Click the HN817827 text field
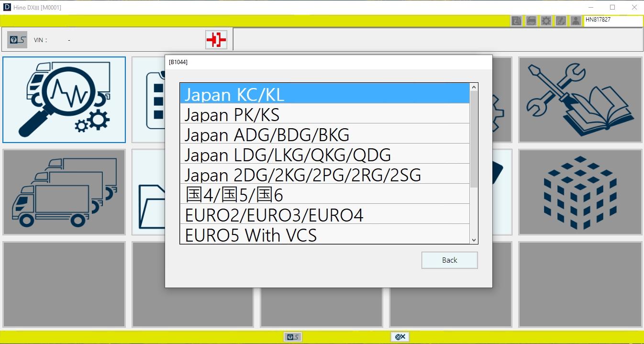The width and height of the screenshot is (644, 344). tap(613, 21)
